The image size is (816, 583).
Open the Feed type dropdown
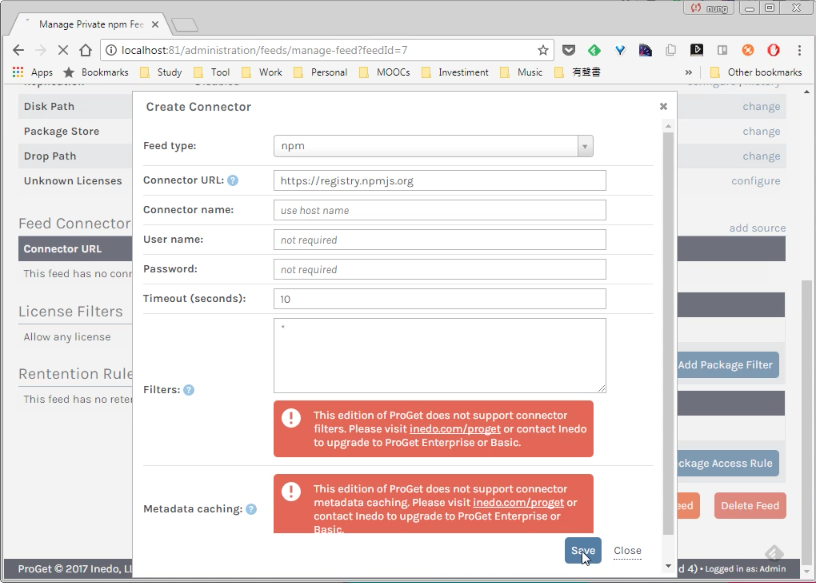tap(434, 146)
